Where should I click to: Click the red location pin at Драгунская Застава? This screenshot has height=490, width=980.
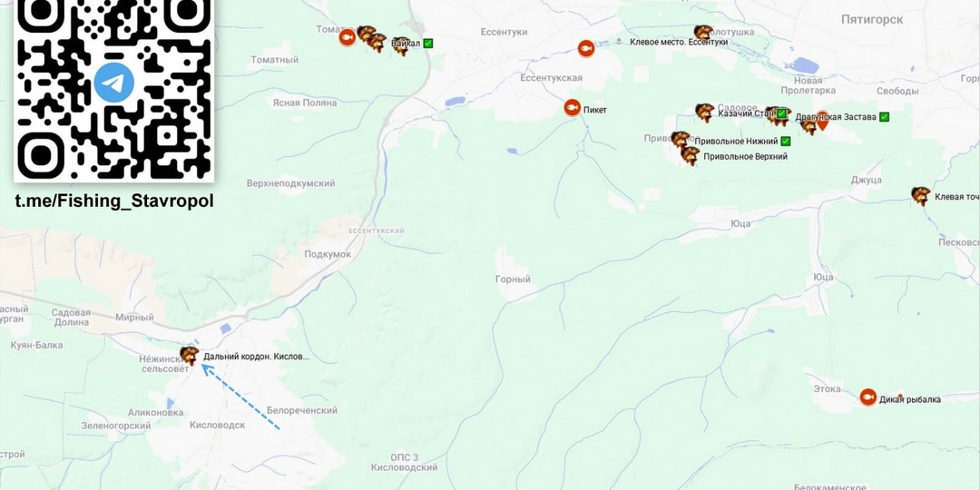[x=822, y=120]
